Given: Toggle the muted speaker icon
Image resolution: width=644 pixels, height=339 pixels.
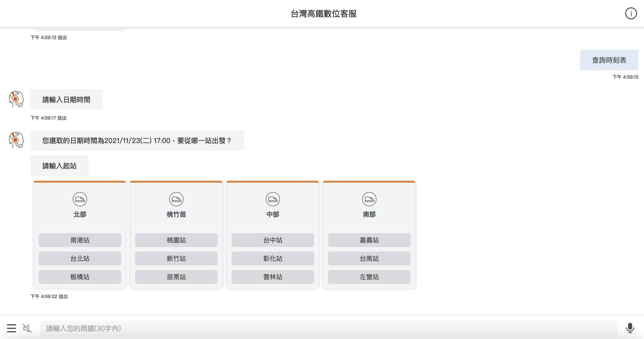Looking at the screenshot, I should [27, 328].
